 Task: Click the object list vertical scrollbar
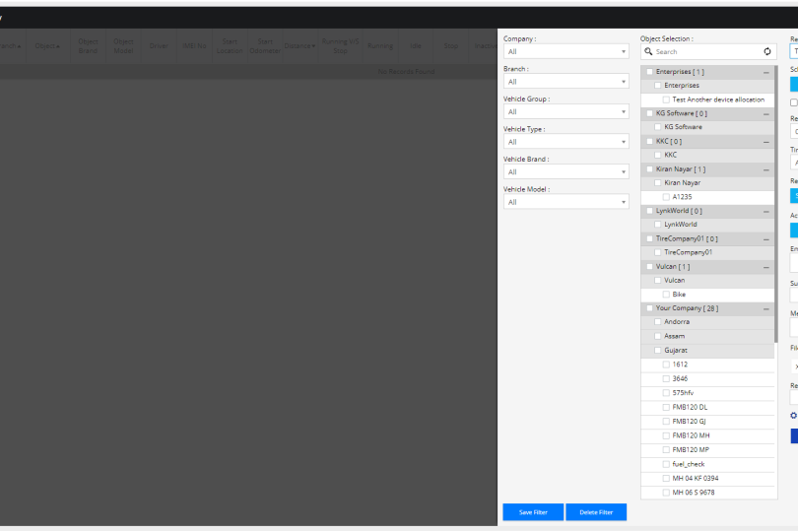pos(775,197)
